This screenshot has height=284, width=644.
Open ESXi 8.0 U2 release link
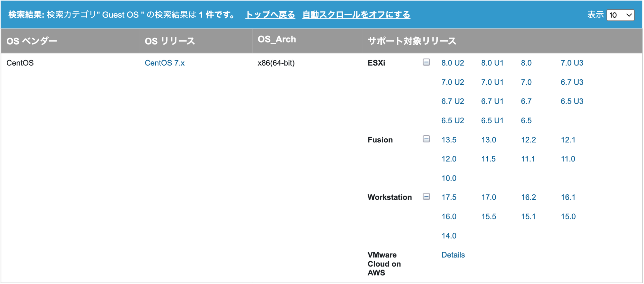(452, 63)
